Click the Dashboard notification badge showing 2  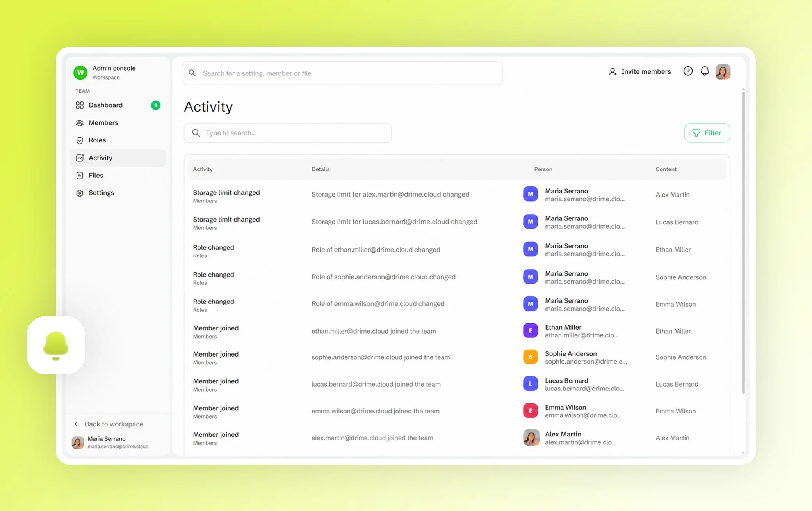pos(156,105)
